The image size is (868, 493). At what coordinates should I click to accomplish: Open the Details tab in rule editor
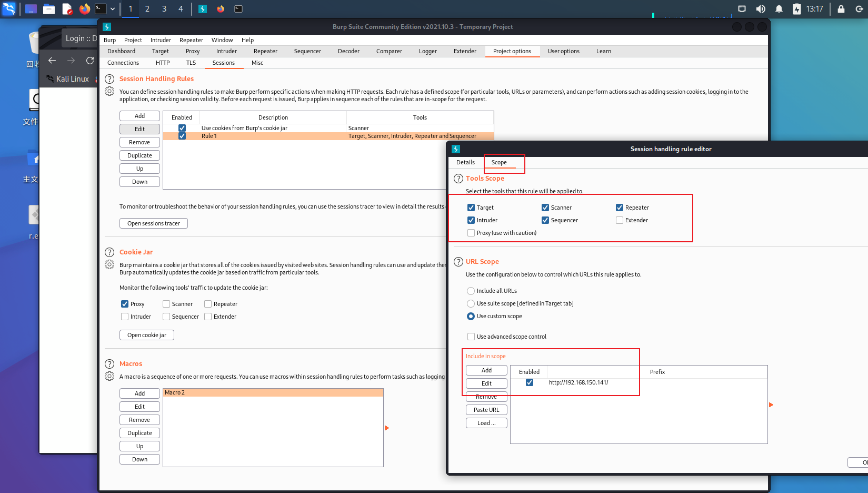[465, 162]
